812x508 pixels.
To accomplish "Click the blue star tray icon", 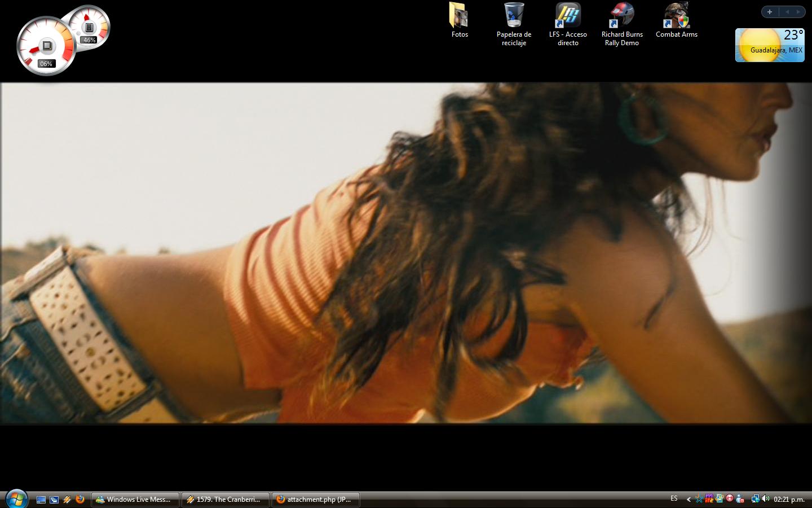I will pos(700,499).
